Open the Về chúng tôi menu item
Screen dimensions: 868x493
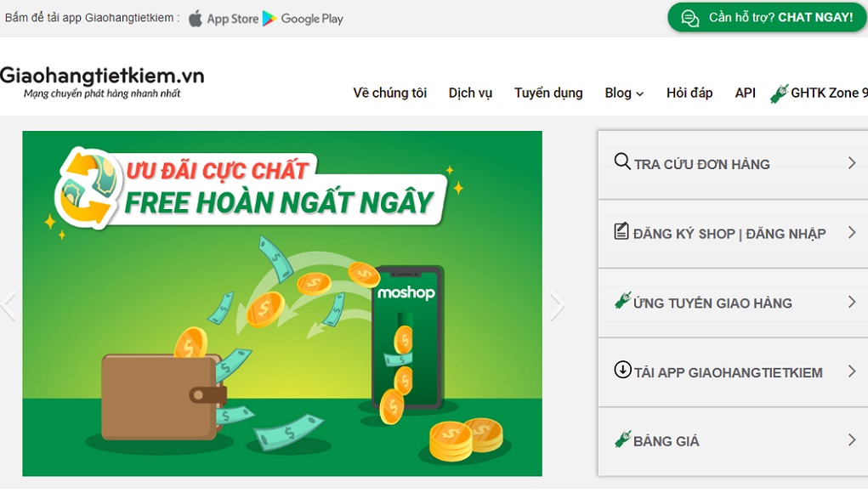tap(389, 93)
